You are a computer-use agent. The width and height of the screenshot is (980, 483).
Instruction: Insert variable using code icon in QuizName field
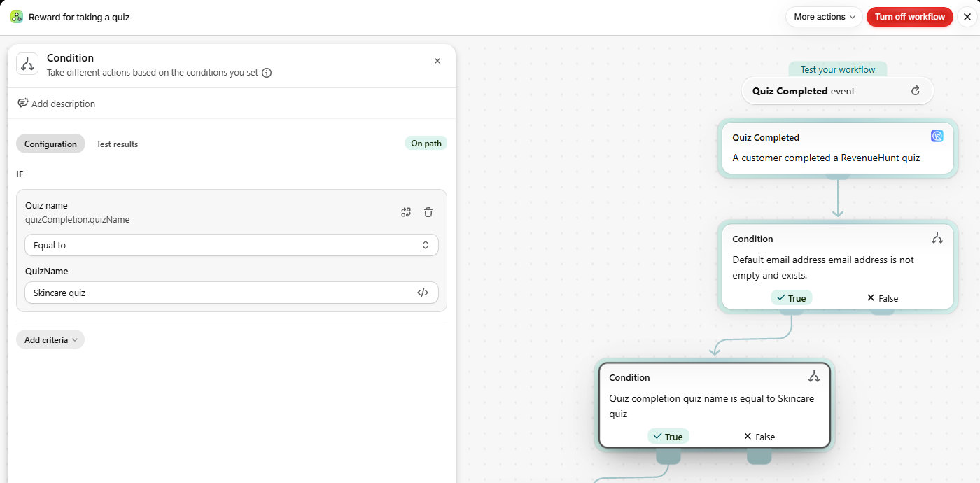coord(423,293)
